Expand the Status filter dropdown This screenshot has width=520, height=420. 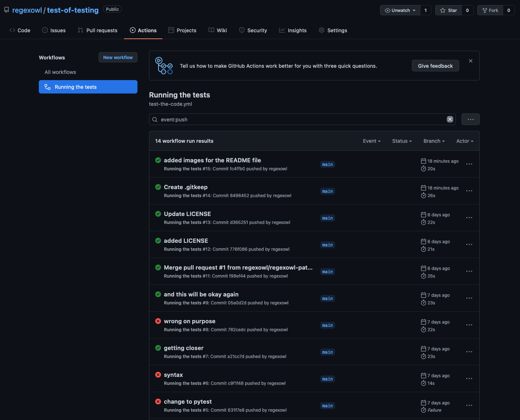pos(402,141)
